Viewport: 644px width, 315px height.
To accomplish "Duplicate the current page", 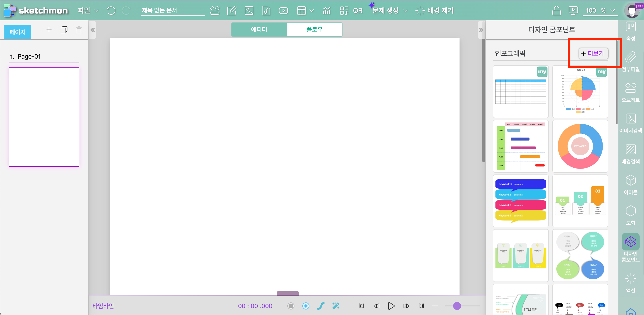I will click(x=64, y=30).
